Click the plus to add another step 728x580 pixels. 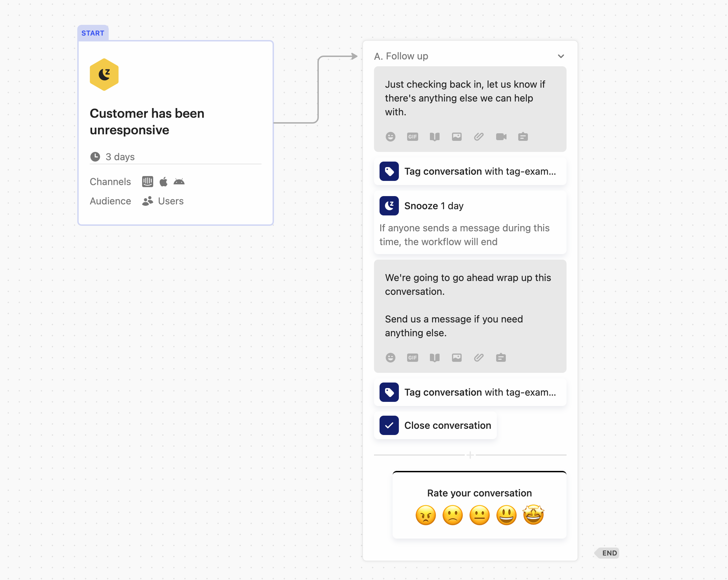(470, 455)
